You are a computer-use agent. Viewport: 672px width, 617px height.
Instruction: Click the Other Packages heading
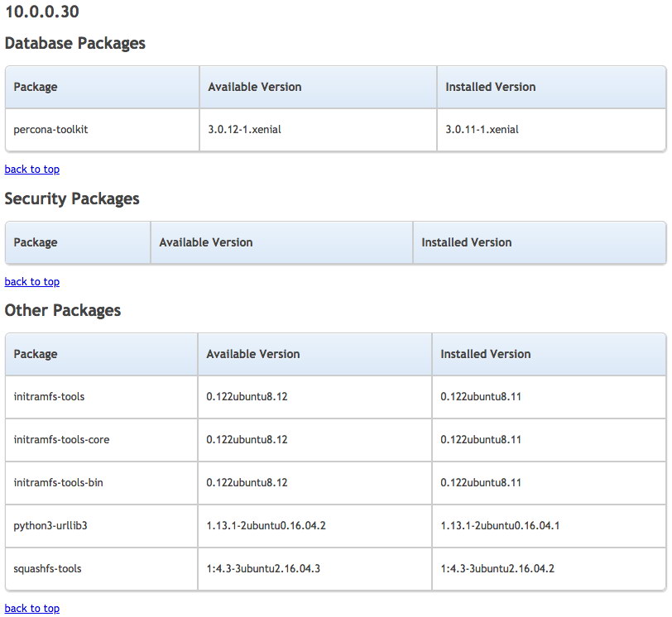pyautogui.click(x=63, y=310)
